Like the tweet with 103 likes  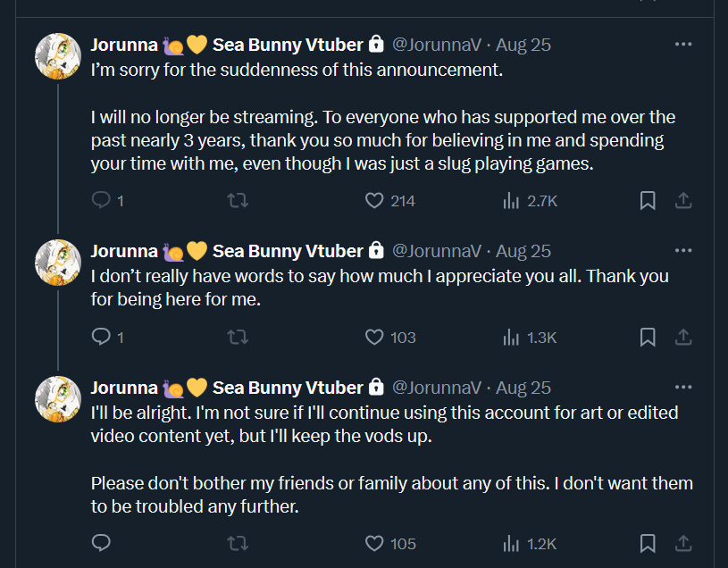[x=375, y=337]
